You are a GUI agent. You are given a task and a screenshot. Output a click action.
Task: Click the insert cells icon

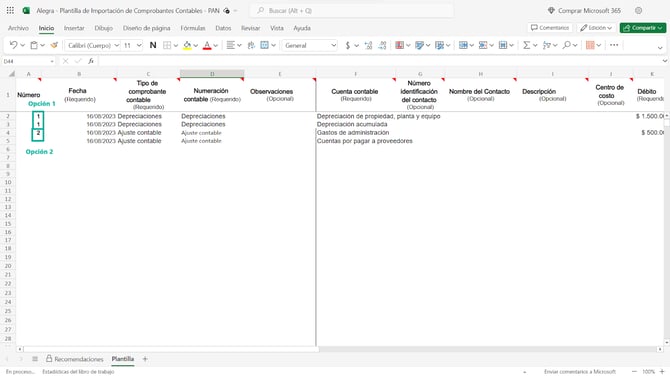tap(463, 45)
